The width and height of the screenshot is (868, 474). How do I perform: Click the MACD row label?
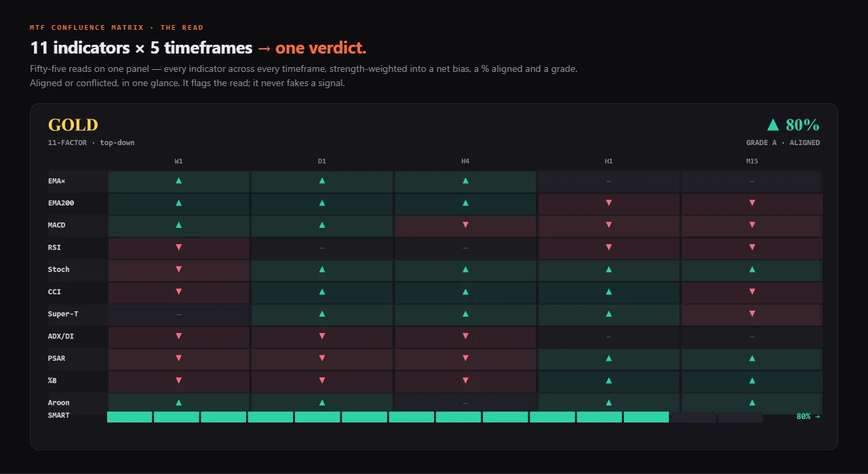click(57, 225)
